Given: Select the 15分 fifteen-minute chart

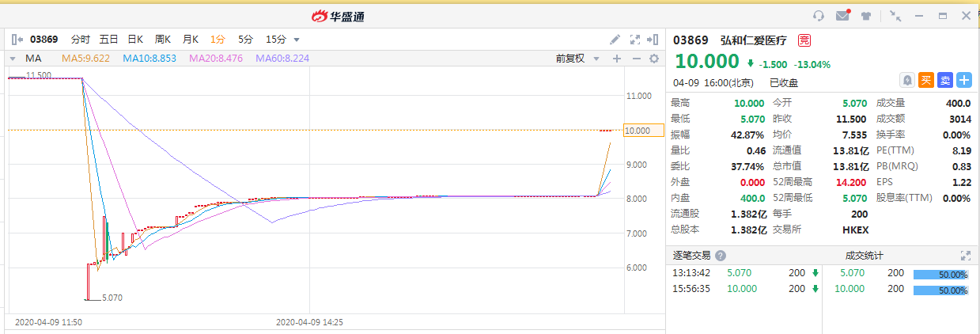Looking at the screenshot, I should point(276,39).
